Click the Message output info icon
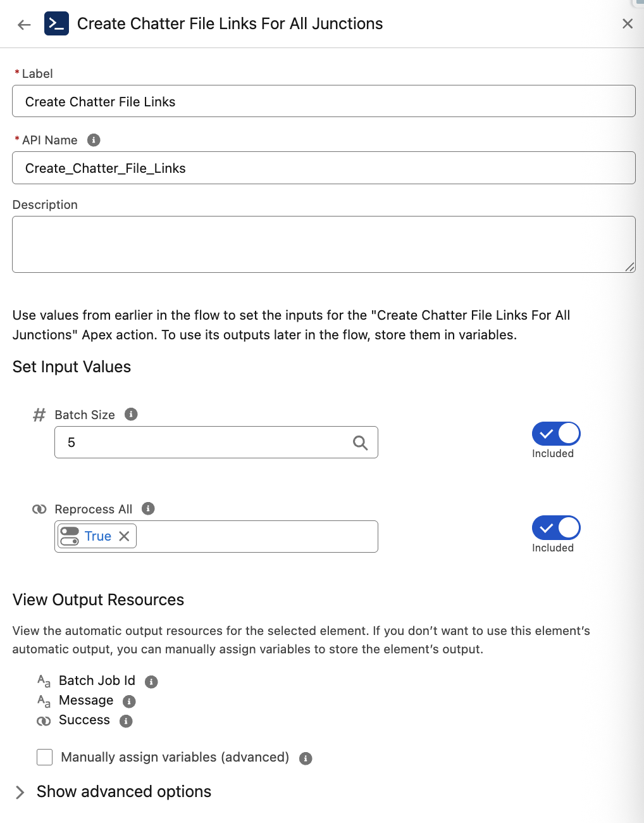 (x=129, y=701)
